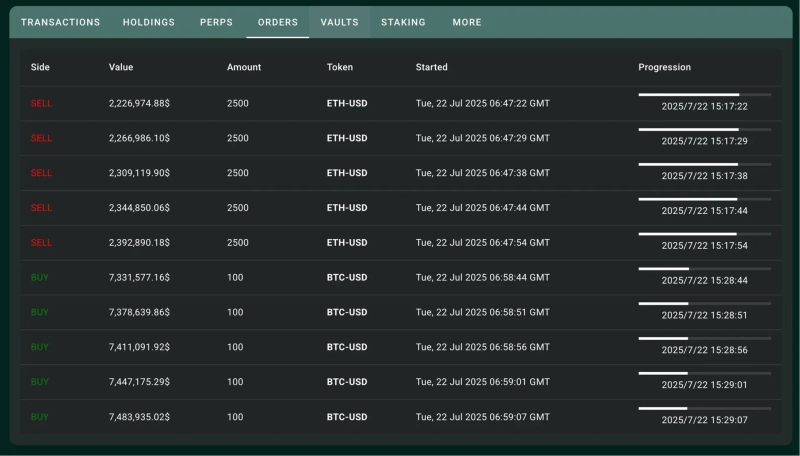The image size is (800, 456).
Task: Click the Value column header
Action: (121, 68)
